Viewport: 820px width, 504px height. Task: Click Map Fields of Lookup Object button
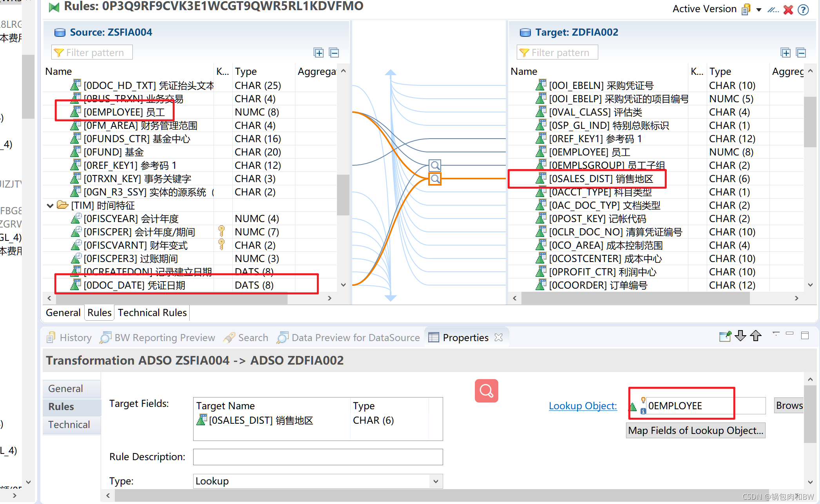coord(695,430)
